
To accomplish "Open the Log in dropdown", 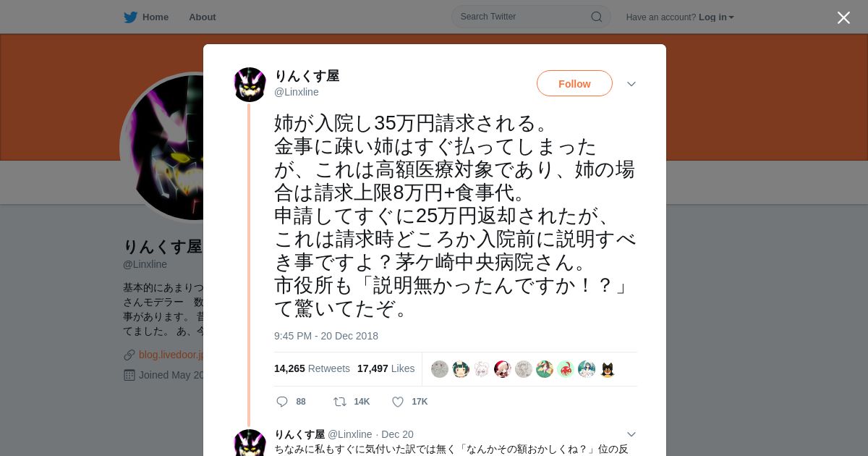I will pyautogui.click(x=716, y=17).
